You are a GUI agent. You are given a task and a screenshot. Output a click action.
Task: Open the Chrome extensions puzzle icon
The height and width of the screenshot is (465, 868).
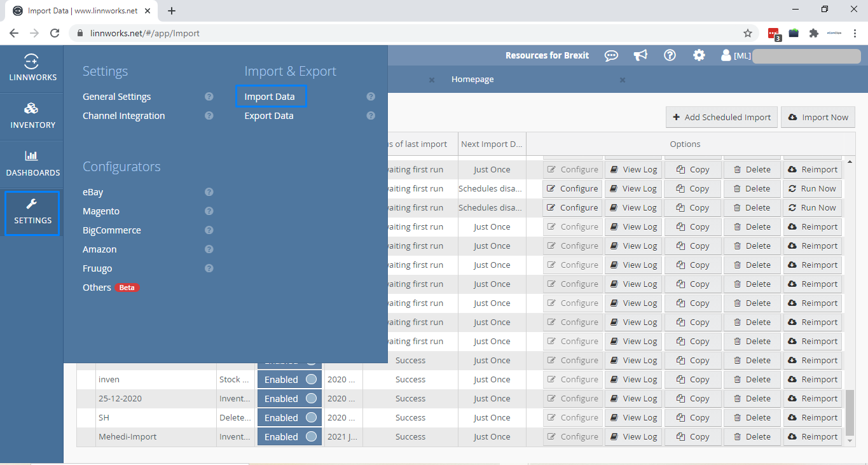coord(813,33)
